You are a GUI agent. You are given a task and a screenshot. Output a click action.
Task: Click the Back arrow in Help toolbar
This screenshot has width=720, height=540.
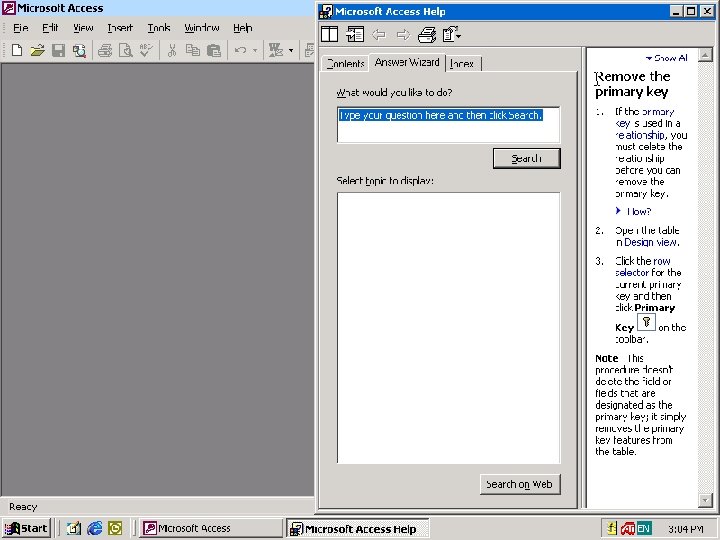click(x=379, y=34)
